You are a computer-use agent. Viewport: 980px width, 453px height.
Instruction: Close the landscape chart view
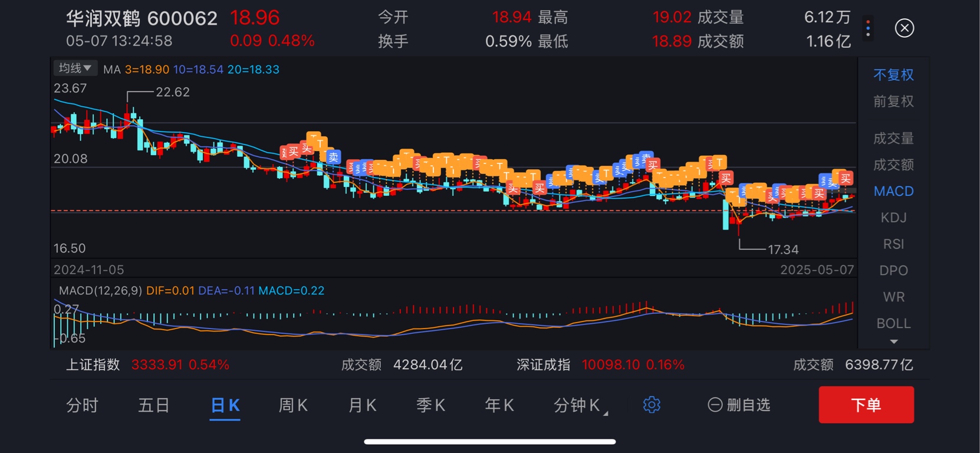pos(904,28)
